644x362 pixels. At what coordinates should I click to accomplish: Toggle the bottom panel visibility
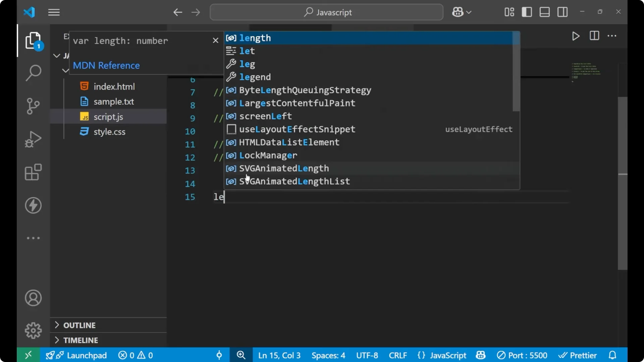point(544,12)
